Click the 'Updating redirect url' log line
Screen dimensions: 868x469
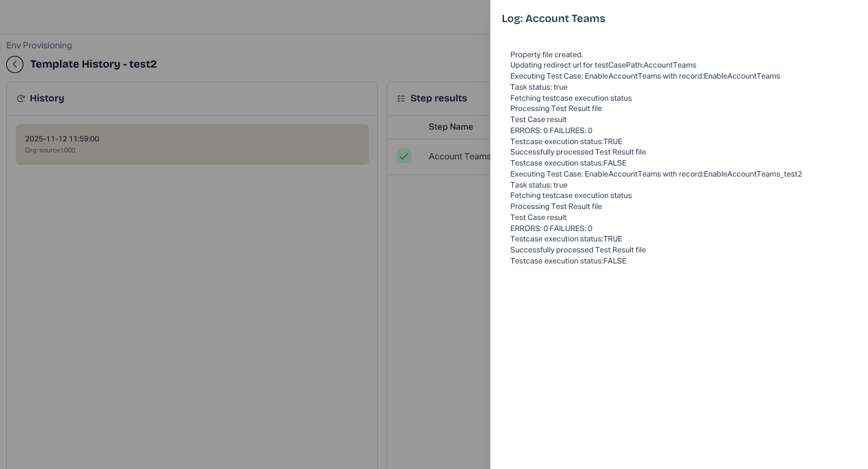(x=603, y=66)
